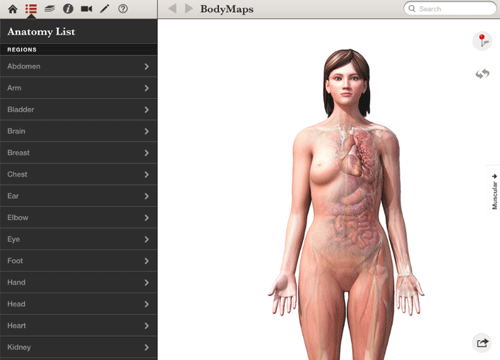Toggle the Anatomy List icon
This screenshot has width=500, height=360.
coord(31,9)
